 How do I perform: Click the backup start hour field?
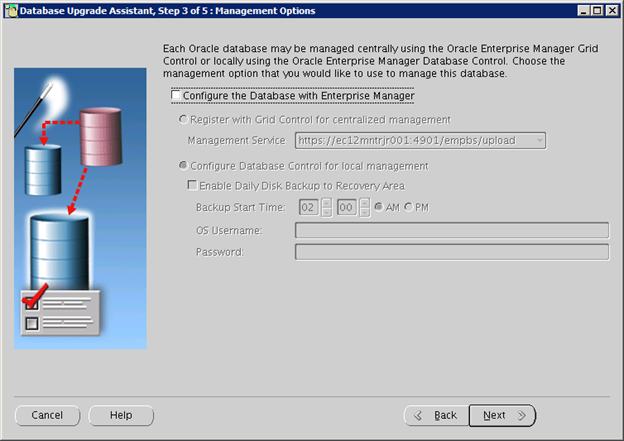[x=308, y=207]
